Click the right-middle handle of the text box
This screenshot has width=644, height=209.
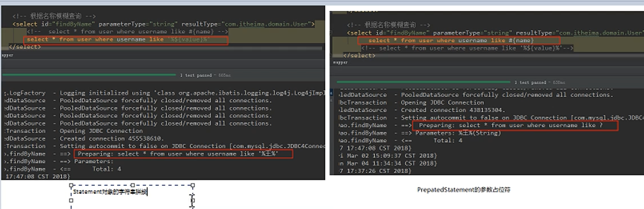point(193,201)
